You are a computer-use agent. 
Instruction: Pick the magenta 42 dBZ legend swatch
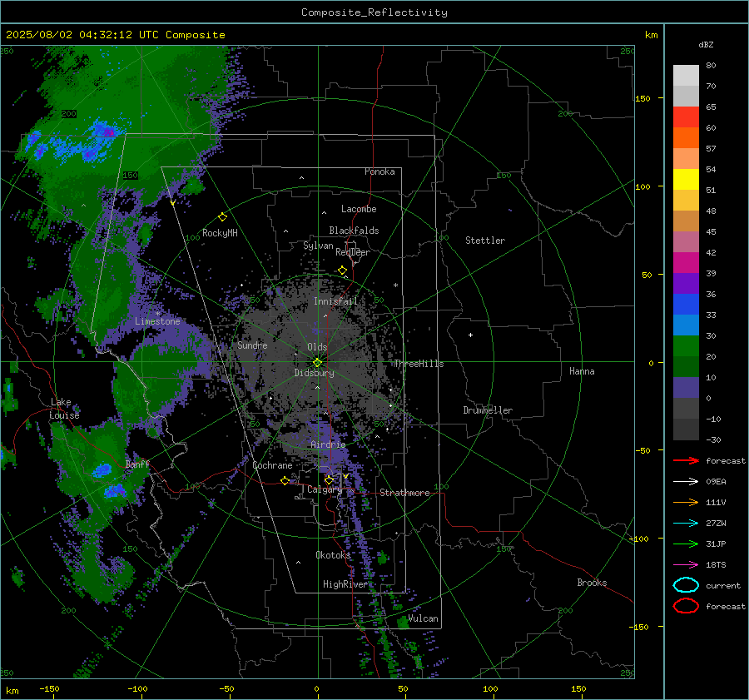tap(686, 263)
